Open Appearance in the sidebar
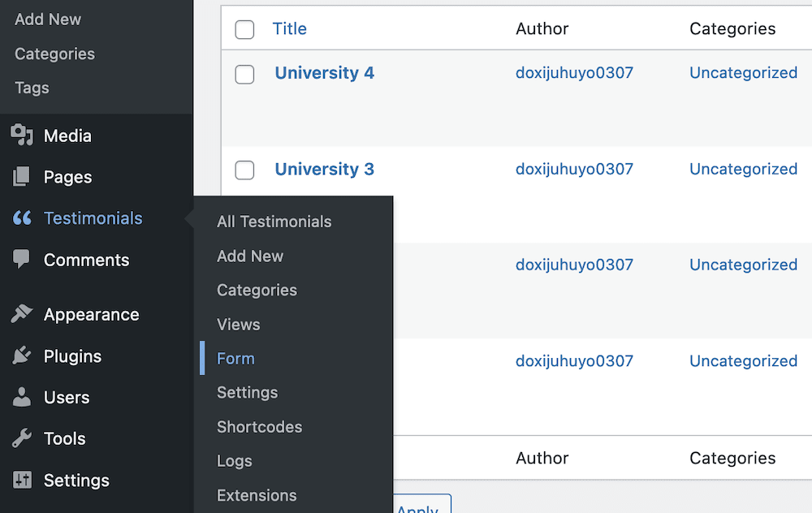The width and height of the screenshot is (812, 513). 92,314
